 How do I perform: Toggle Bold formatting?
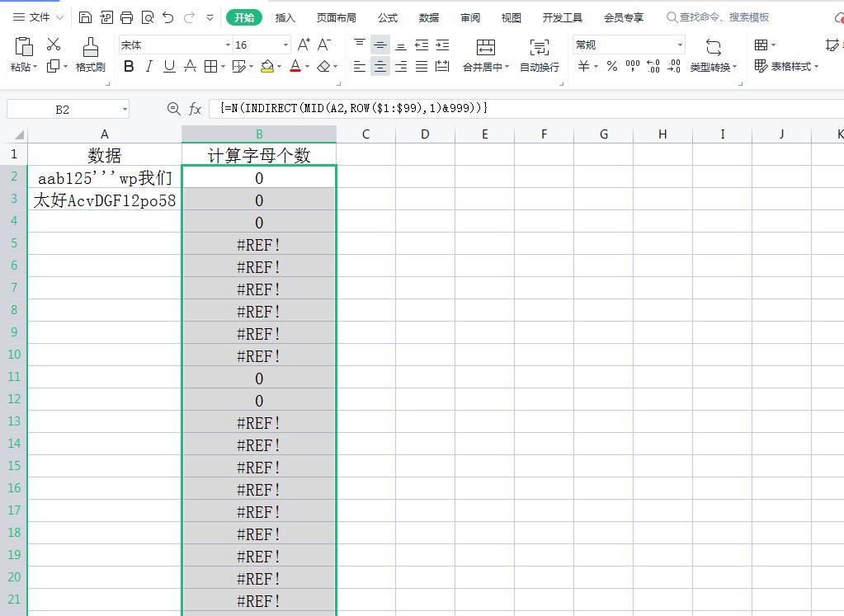[129, 66]
